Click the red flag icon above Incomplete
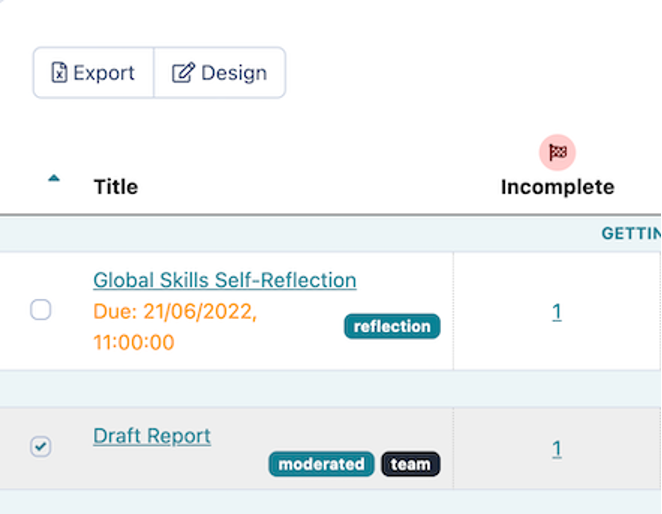662x514 pixels. [558, 152]
